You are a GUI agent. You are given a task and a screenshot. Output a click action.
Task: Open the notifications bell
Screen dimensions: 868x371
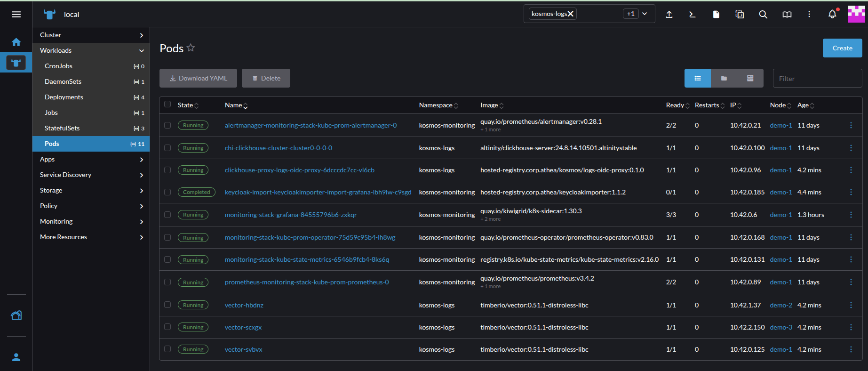(x=832, y=15)
